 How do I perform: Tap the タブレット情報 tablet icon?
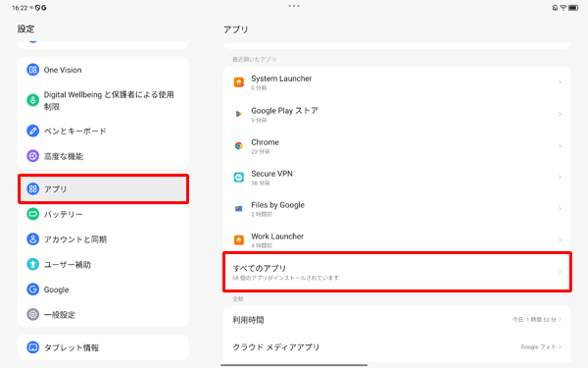pos(32,347)
